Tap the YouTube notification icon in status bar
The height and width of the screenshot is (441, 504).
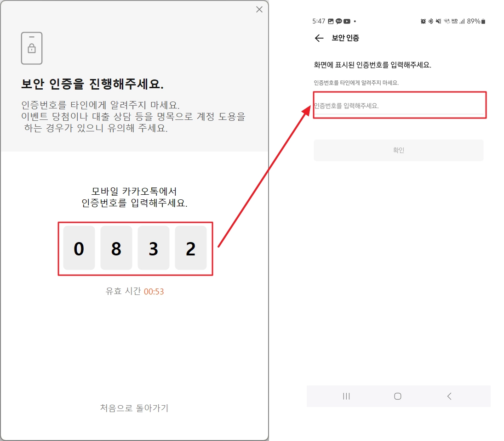click(347, 21)
